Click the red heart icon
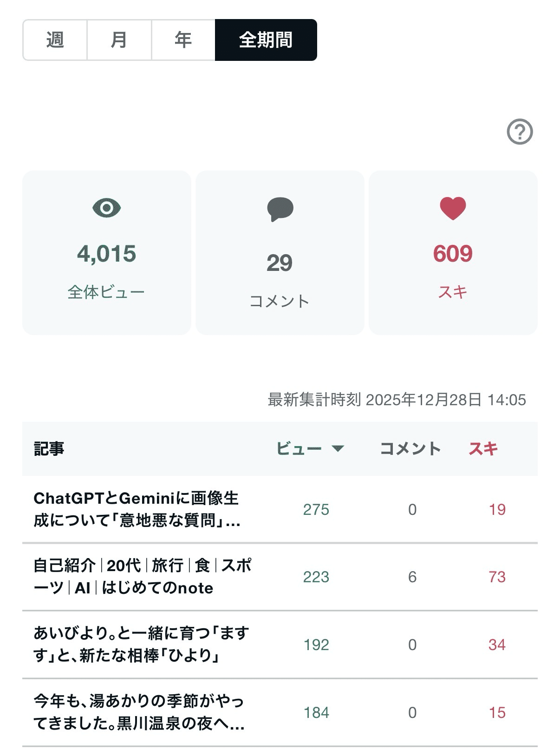Image resolution: width=560 pixels, height=750 pixels. pyautogui.click(x=453, y=208)
